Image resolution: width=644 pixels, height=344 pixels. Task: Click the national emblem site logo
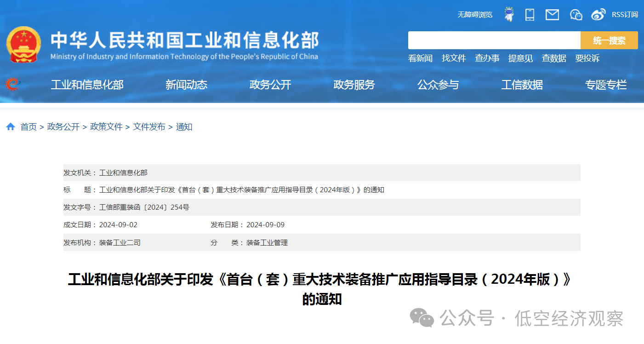pyautogui.click(x=23, y=45)
